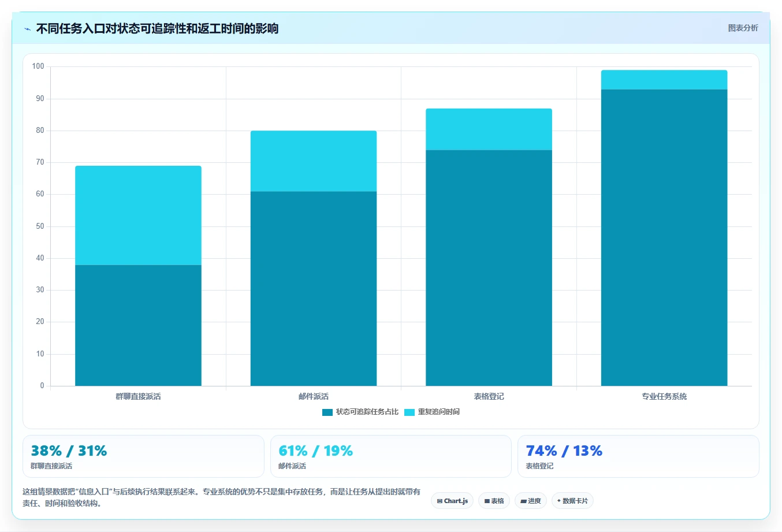Screen dimensions: 782x532
Task: Click the 邮件派活 x-axis label
Action: [x=314, y=396]
